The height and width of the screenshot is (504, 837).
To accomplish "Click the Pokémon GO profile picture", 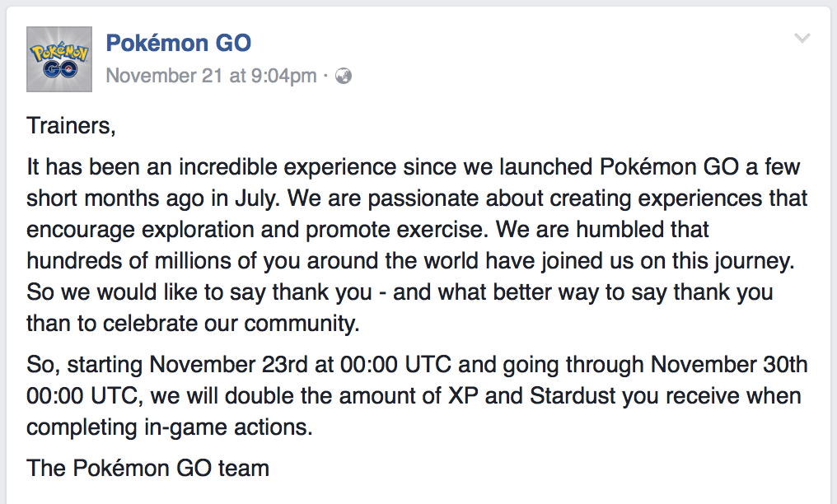I will click(59, 59).
